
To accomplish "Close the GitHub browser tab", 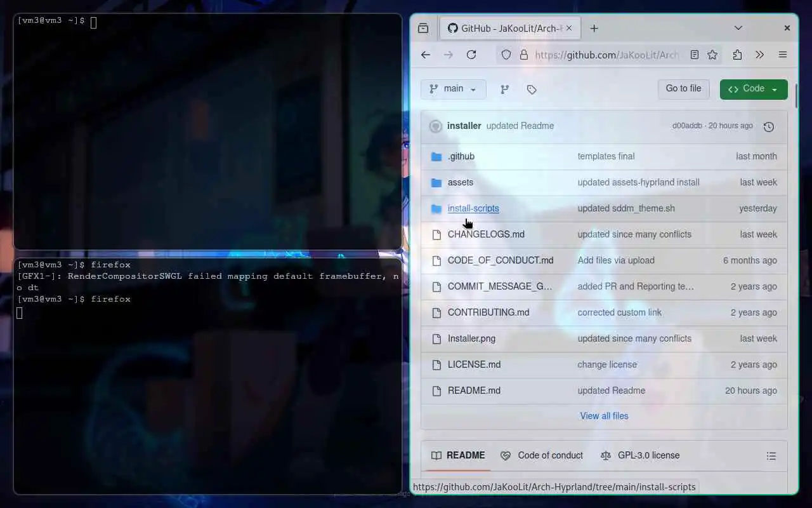I will (569, 28).
